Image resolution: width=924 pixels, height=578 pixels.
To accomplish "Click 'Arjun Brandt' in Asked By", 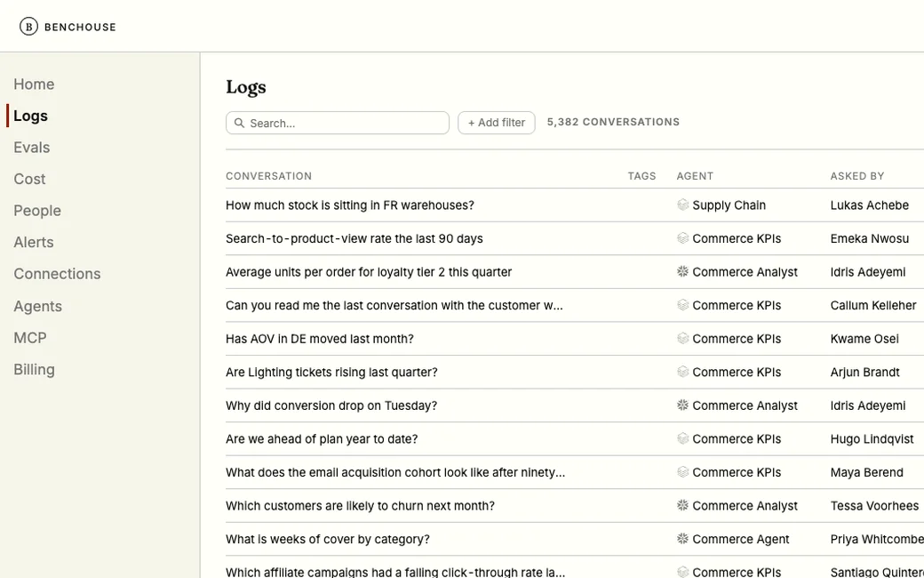I will (x=865, y=373).
